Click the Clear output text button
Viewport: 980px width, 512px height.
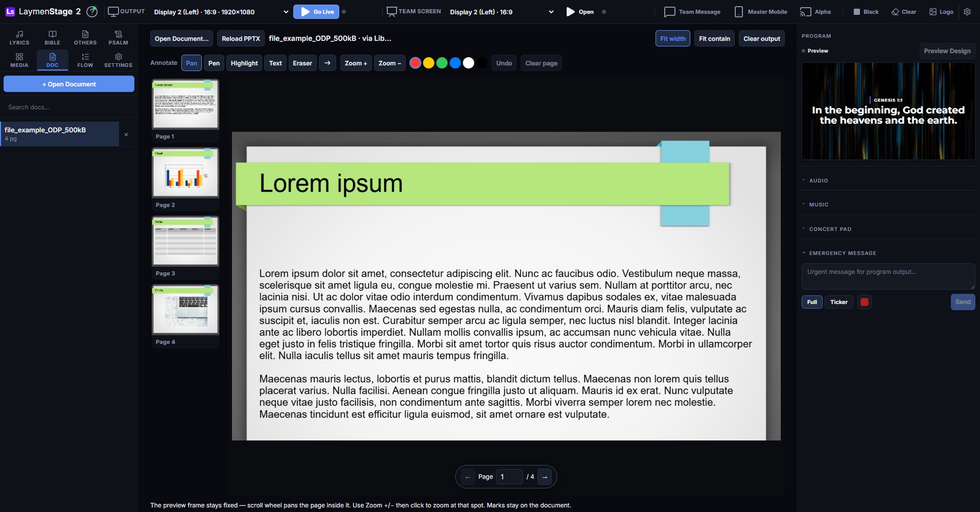click(x=762, y=38)
